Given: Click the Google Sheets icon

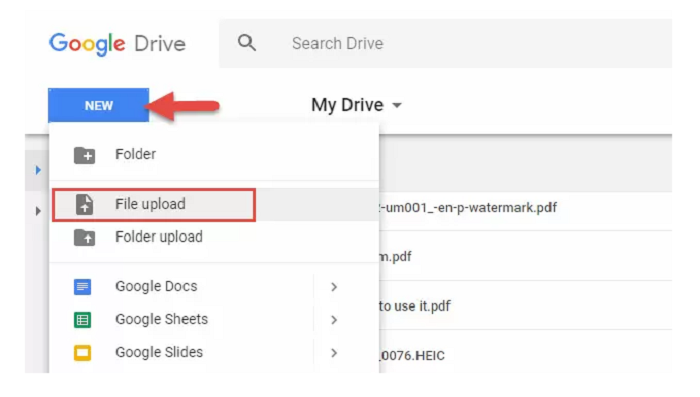Looking at the screenshot, I should tap(83, 320).
